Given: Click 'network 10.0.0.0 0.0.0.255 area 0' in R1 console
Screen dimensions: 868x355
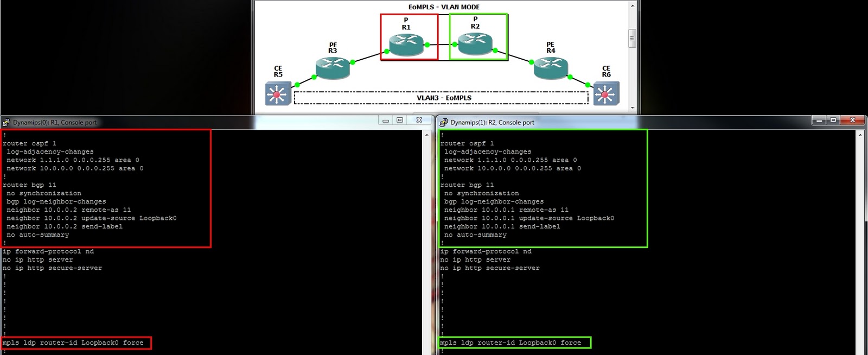Looking at the screenshot, I should pyautogui.click(x=75, y=168).
